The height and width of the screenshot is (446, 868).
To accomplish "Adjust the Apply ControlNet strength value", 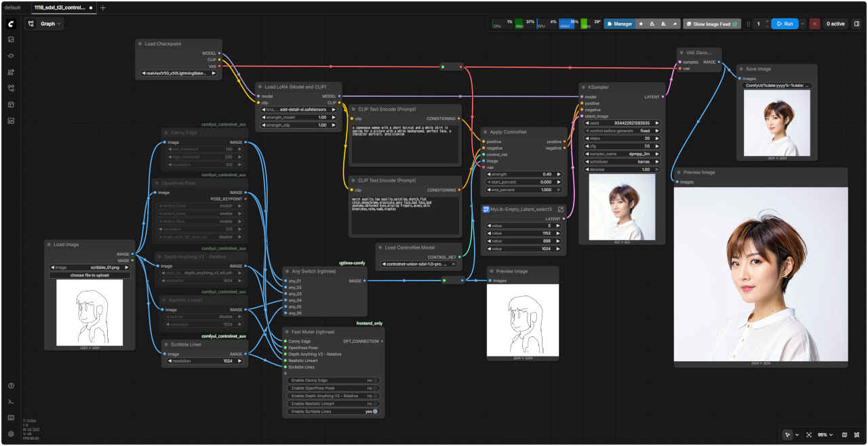I will [522, 174].
